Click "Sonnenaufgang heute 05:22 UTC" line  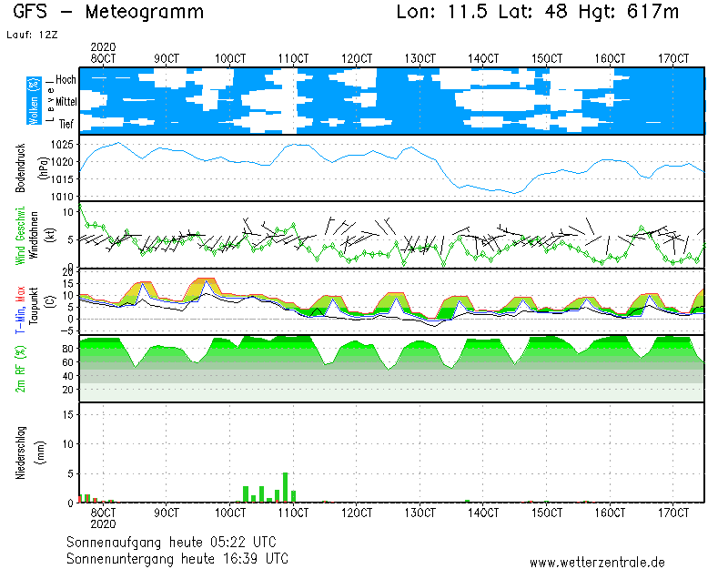[x=171, y=542]
